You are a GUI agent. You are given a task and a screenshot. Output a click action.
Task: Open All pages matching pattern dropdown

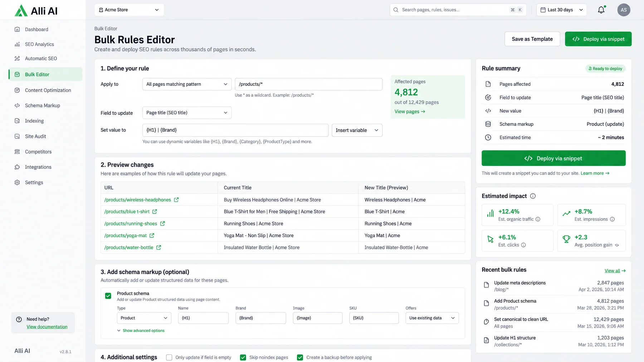point(187,84)
